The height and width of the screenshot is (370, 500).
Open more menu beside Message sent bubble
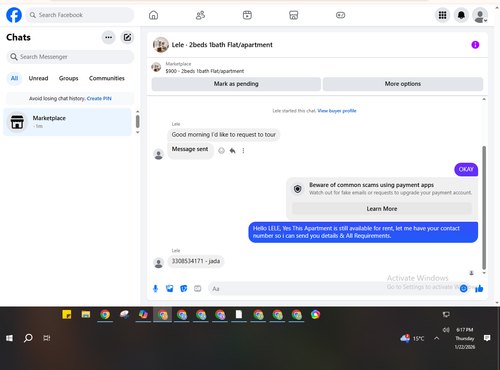[243, 151]
